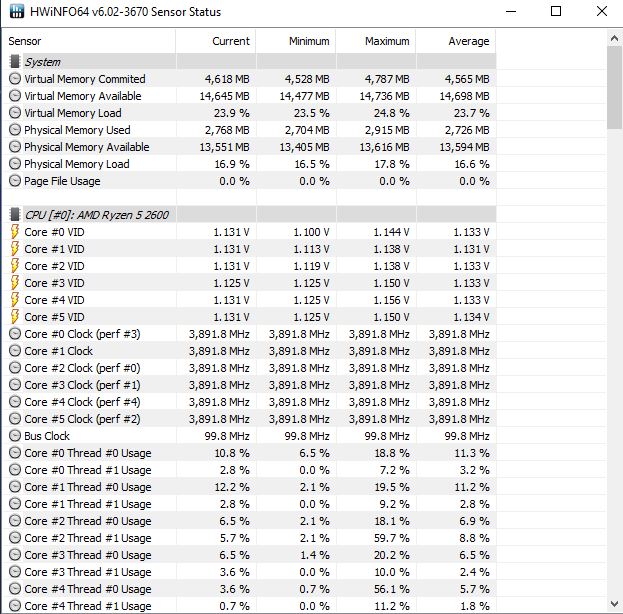
Task: Click the clock icon beside Core #0 Clock (perf #3)
Action: [15, 334]
